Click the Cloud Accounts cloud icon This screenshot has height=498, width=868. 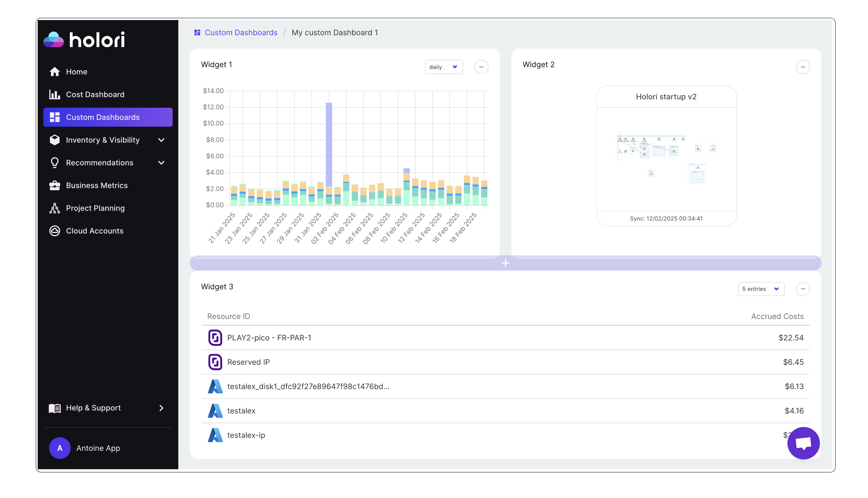[55, 231]
